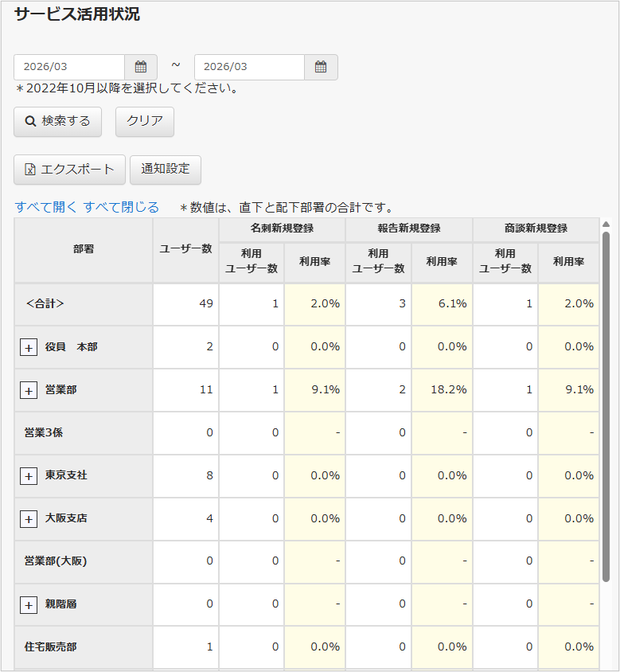This screenshot has height=672, width=620.
Task: Expand the 大阪支店 department row
Action: point(29,519)
